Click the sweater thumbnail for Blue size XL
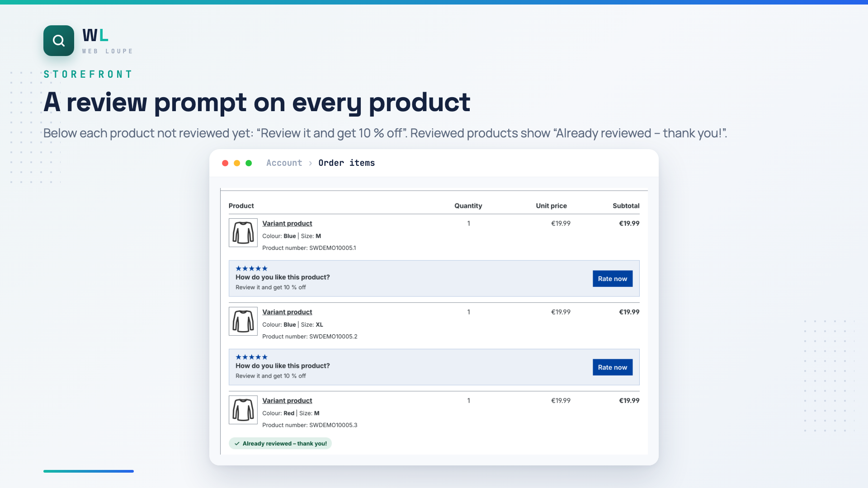This screenshot has width=868, height=488. click(x=243, y=321)
